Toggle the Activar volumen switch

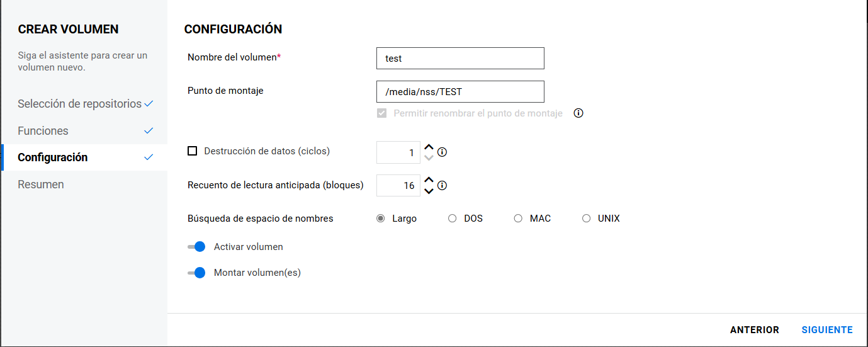pos(197,247)
